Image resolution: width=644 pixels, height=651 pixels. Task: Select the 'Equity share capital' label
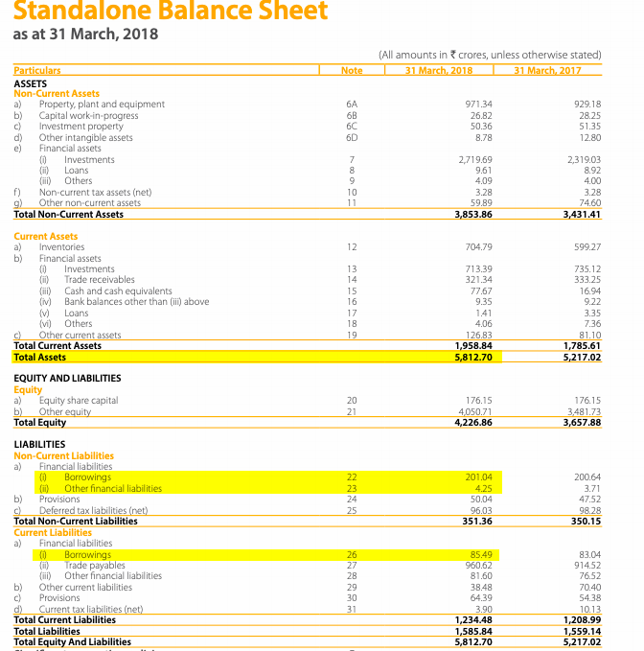[79, 400]
